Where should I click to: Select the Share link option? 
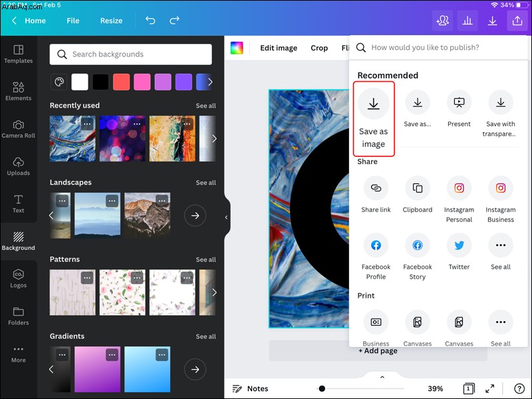(376, 195)
